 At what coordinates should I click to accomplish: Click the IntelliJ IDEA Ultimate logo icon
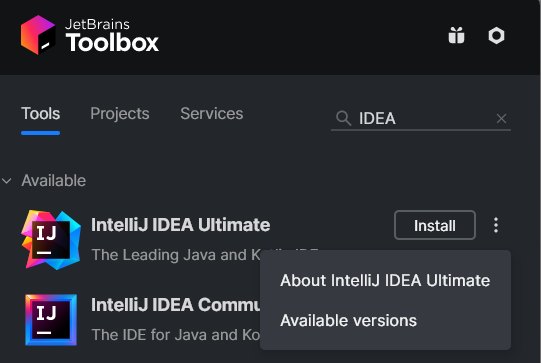(51, 240)
